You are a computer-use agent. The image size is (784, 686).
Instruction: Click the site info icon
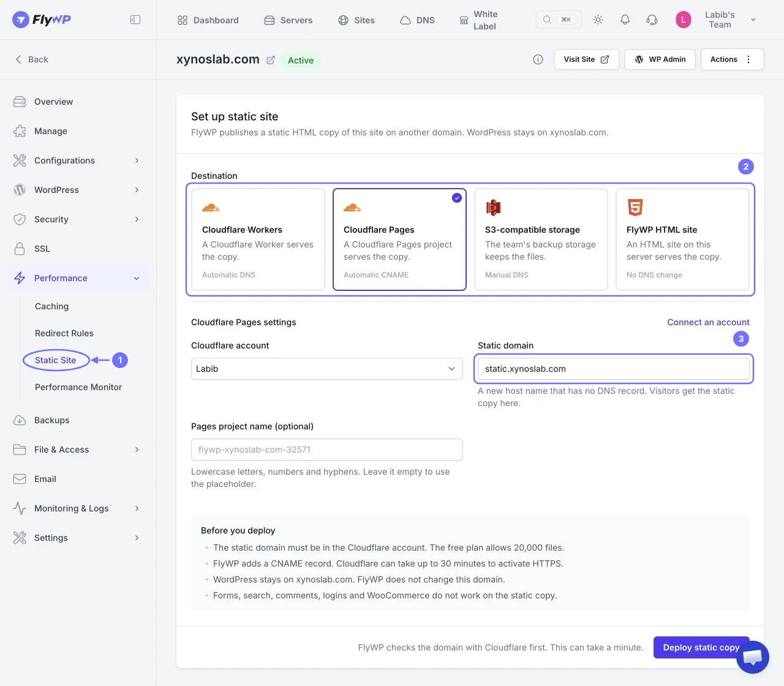(538, 59)
